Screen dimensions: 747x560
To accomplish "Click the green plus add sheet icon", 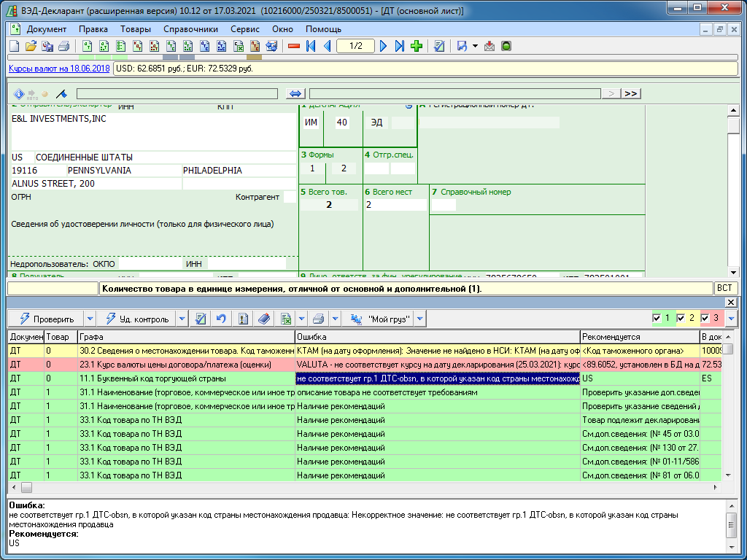I will 417,47.
